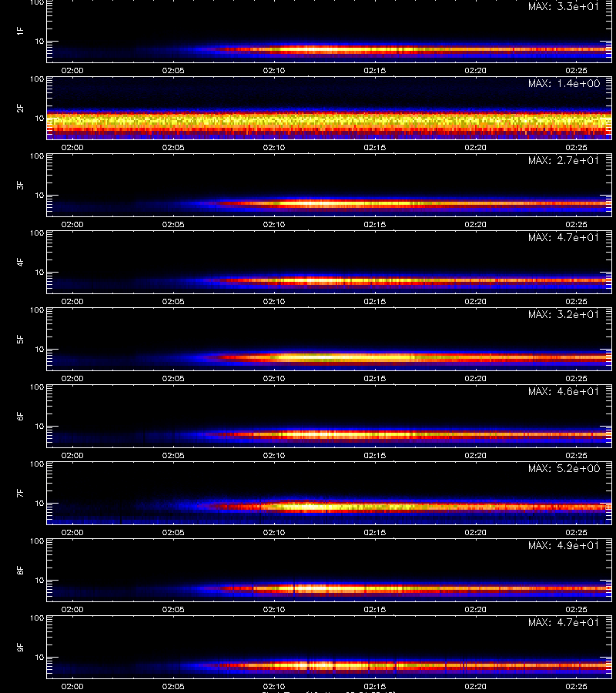
Task: Click the 2F panel axis label
Action: [x=20, y=109]
